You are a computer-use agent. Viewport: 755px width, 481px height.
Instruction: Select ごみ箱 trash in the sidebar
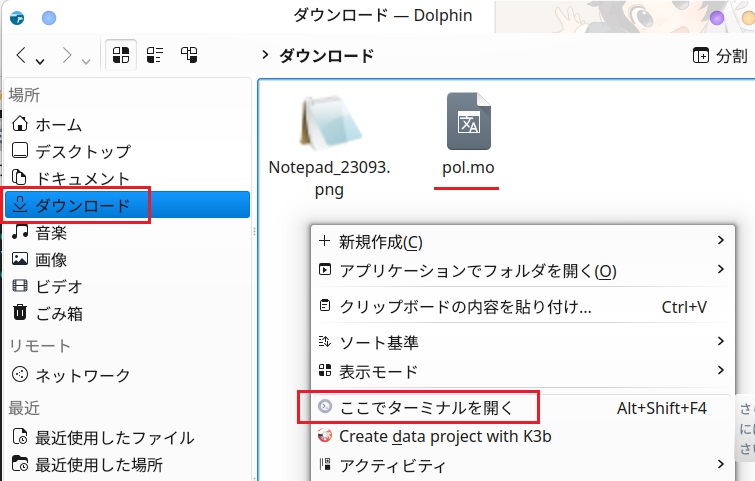(59, 314)
